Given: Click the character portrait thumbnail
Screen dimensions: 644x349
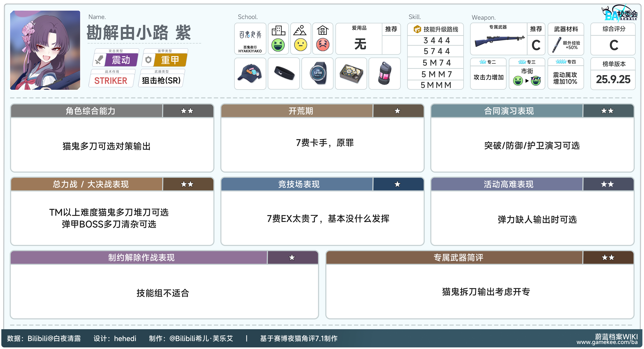Looking at the screenshot, I should pos(45,50).
